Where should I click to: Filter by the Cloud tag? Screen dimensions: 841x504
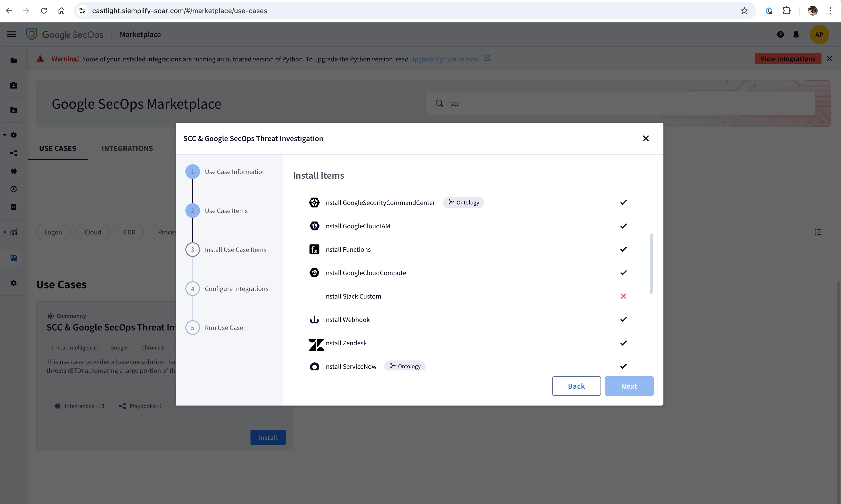[x=93, y=232]
